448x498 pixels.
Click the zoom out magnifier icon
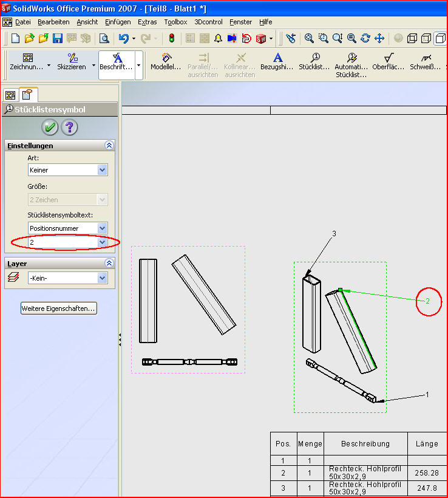click(x=351, y=38)
